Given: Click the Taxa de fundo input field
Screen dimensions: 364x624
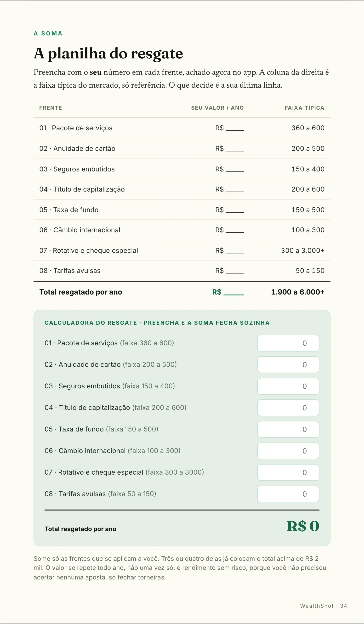Looking at the screenshot, I should click(288, 429).
